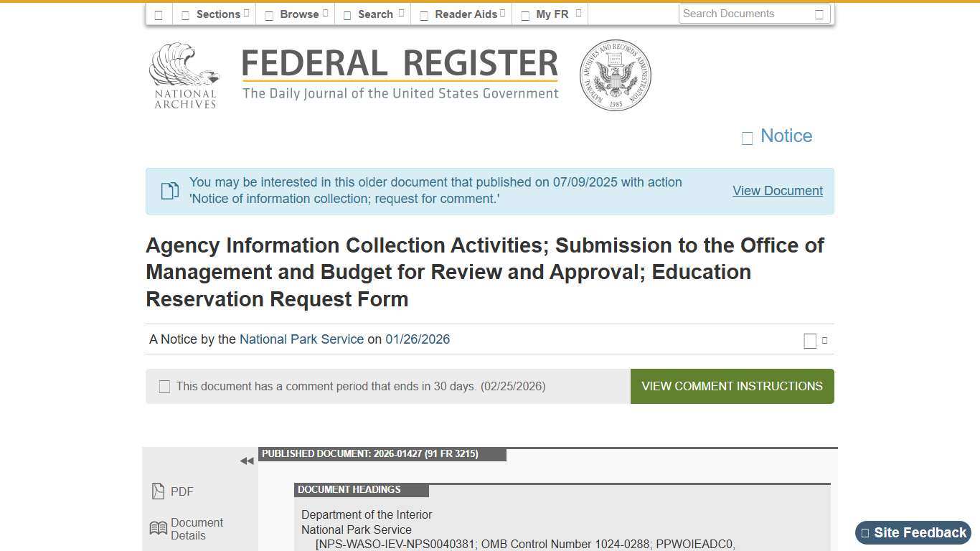Toggle the comment period checkbox
This screenshot has height=551, width=980.
pos(164,386)
